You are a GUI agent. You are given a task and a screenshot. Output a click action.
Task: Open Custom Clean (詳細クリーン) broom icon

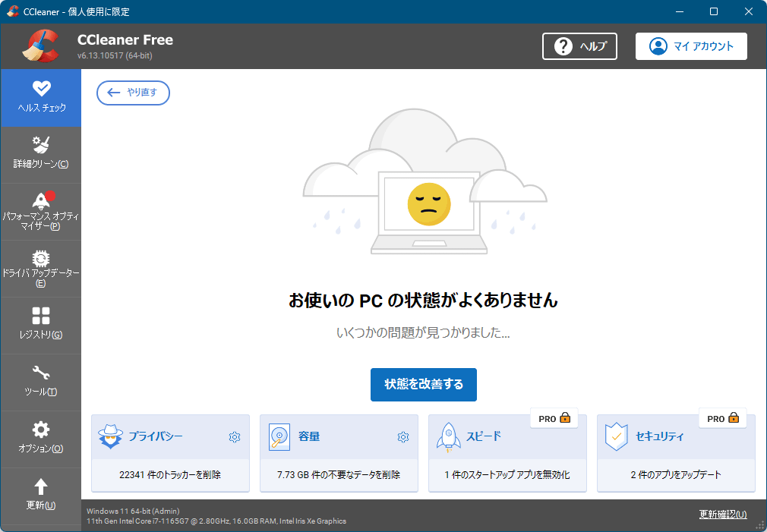[x=41, y=145]
